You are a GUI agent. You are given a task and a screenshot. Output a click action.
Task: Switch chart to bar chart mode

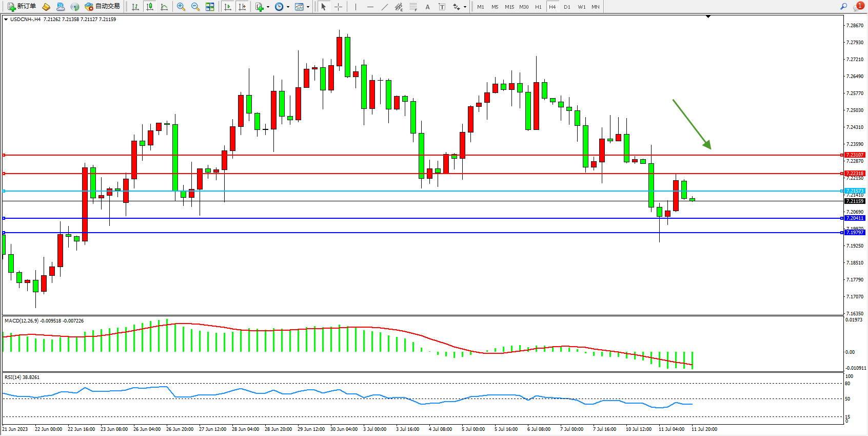point(135,7)
